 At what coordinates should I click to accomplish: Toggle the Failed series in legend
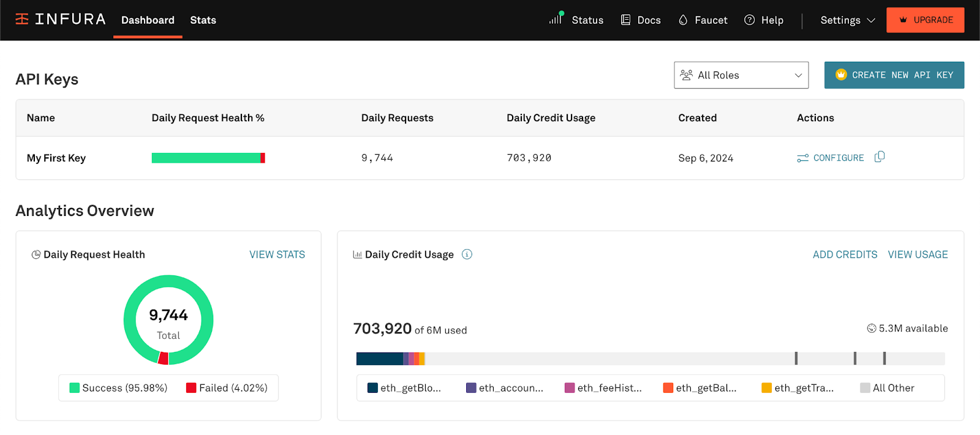tap(227, 388)
